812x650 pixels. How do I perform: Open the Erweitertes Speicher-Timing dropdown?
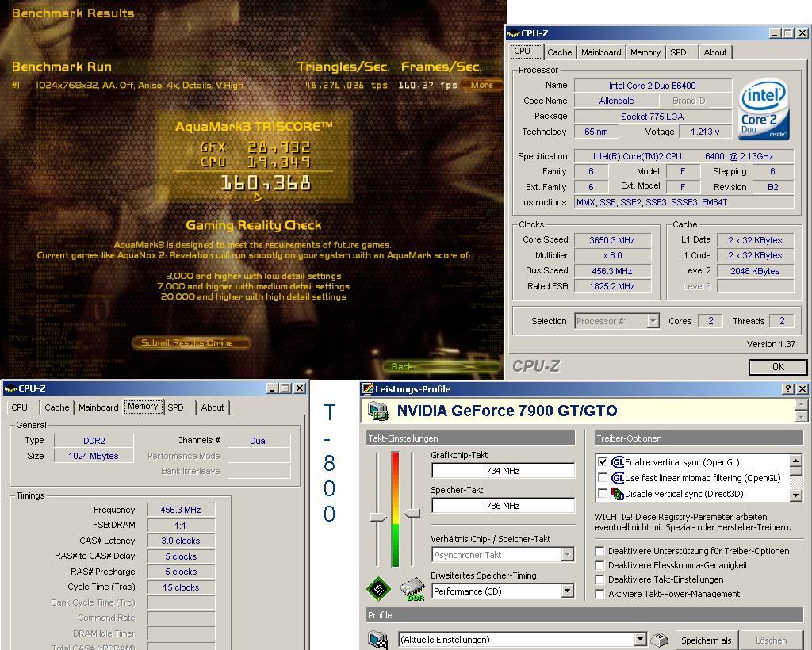point(568,591)
